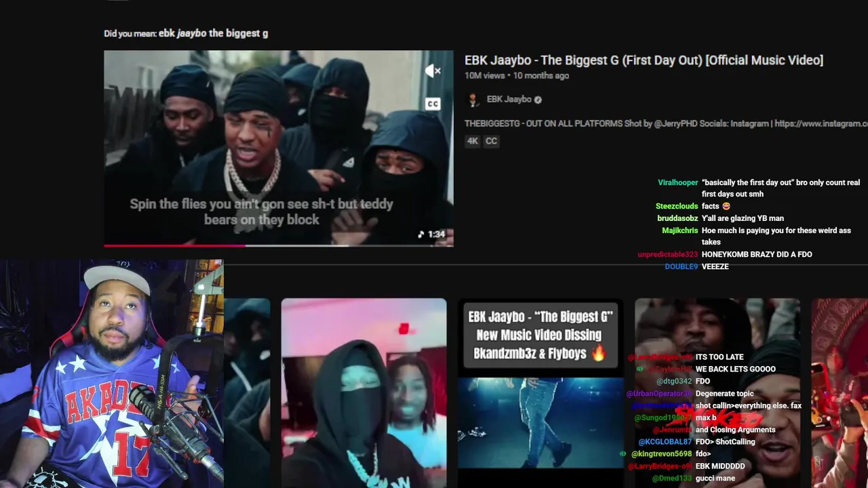
Task: Click 'HONEYKOMB BRAZY DID A FDO' chat message
Action: pos(757,254)
